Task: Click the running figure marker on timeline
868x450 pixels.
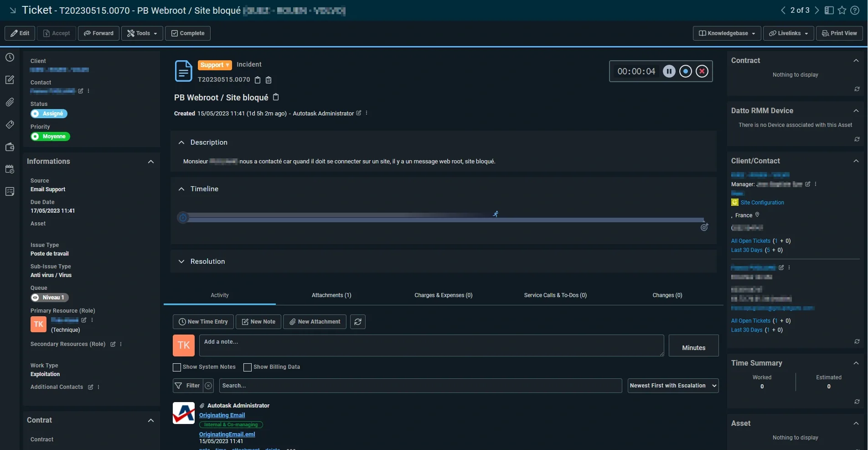Action: (496, 214)
